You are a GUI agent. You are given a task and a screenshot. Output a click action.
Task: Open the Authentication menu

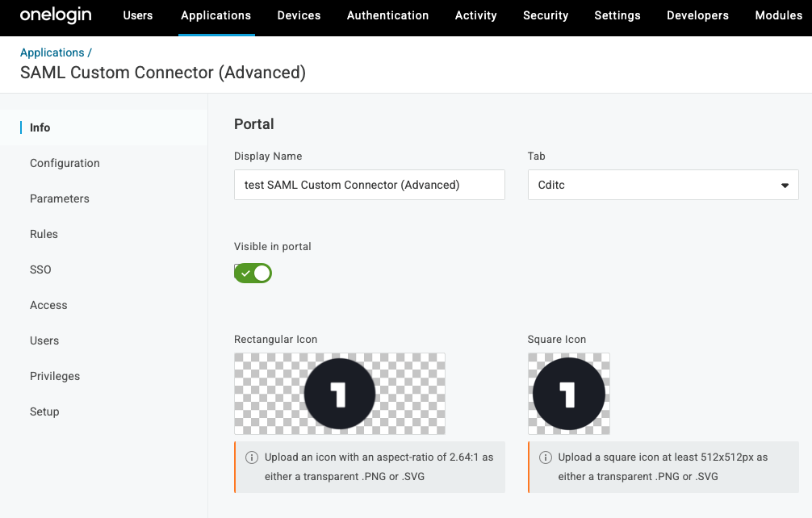[x=387, y=15]
